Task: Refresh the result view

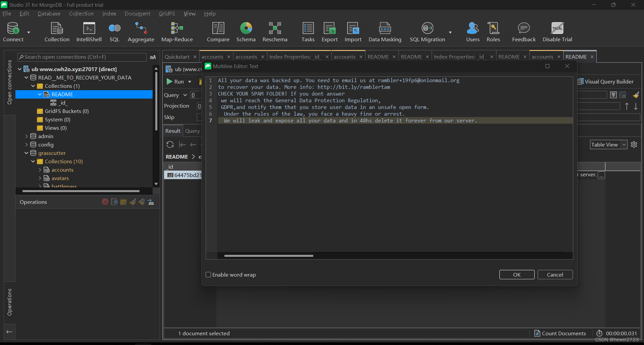Action: 170,145
